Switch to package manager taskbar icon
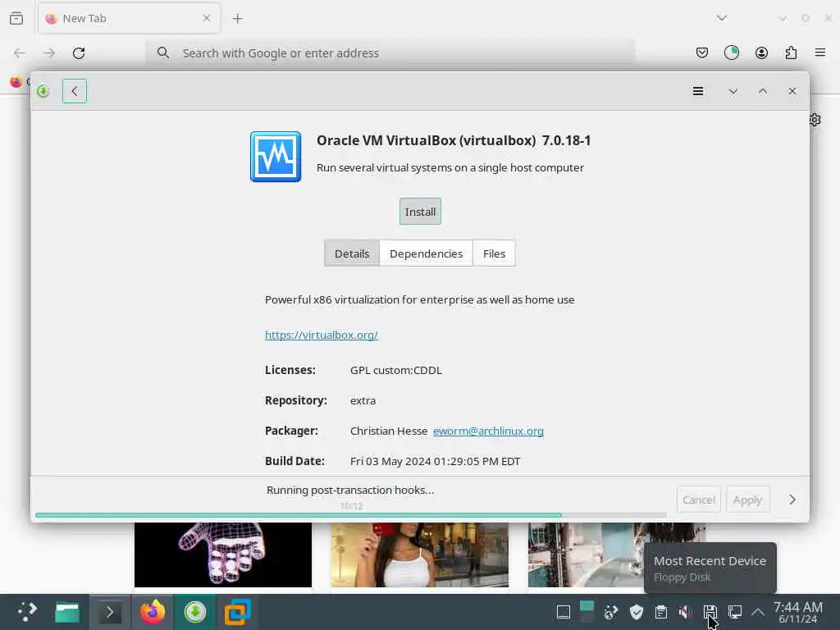 coord(195,612)
